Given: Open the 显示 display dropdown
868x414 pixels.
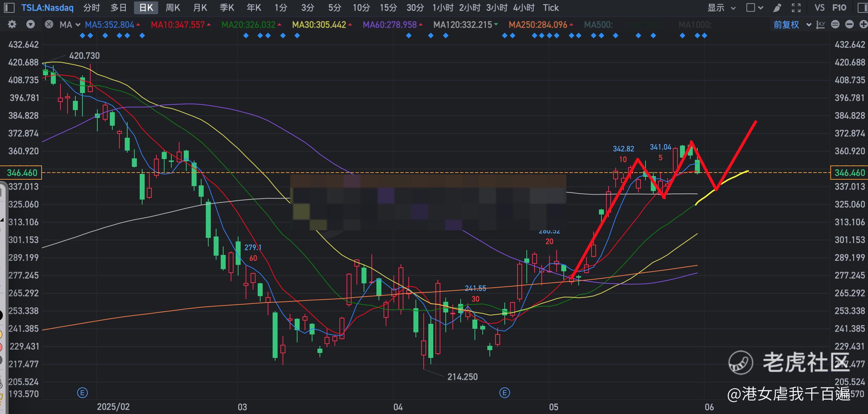Looking at the screenshot, I should tap(721, 7).
